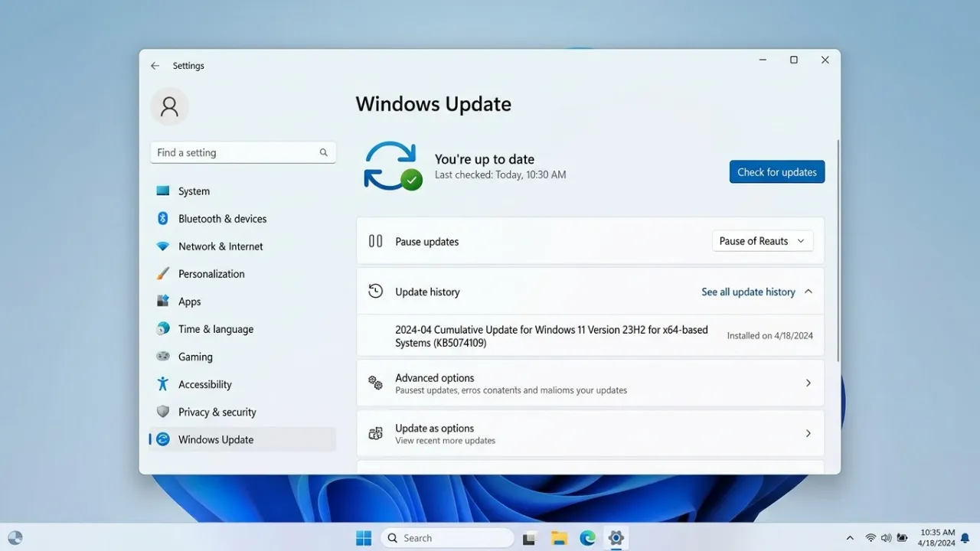Go to Personalization settings
Screen dimensions: 980x551
211,274
